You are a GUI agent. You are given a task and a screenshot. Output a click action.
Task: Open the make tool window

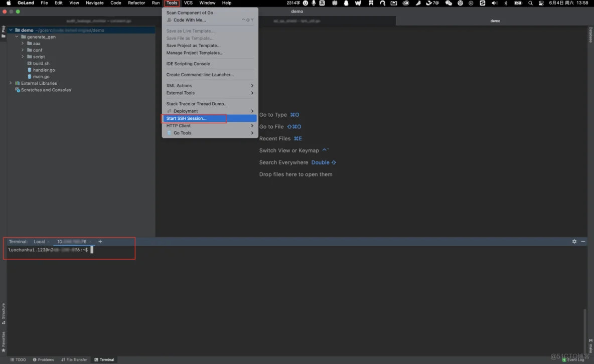(x=590, y=345)
